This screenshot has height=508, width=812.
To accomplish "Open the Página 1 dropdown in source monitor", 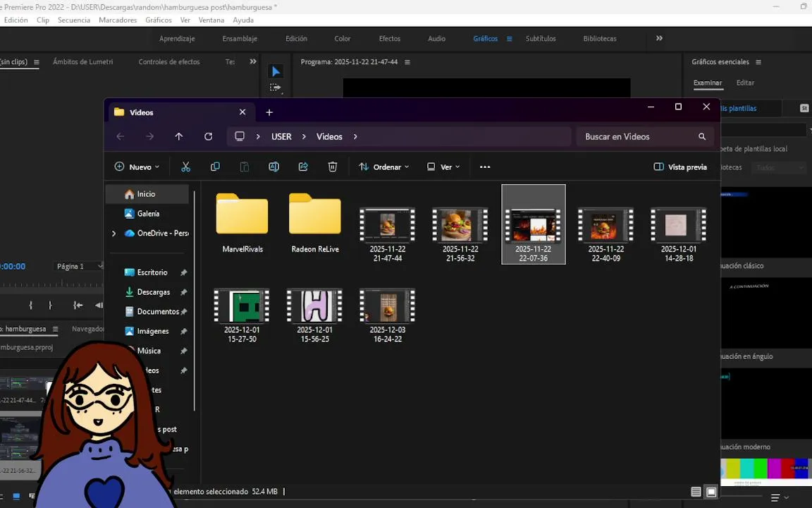I will [x=78, y=267].
